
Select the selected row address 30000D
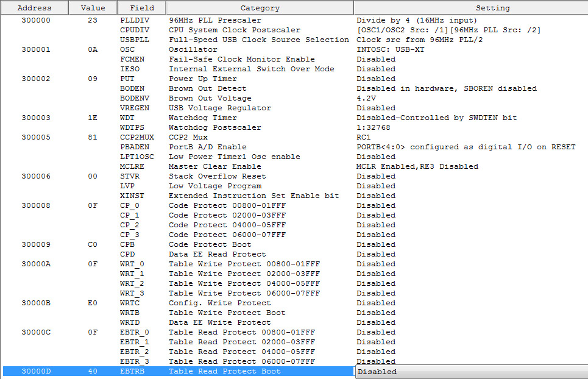pyautogui.click(x=36, y=371)
